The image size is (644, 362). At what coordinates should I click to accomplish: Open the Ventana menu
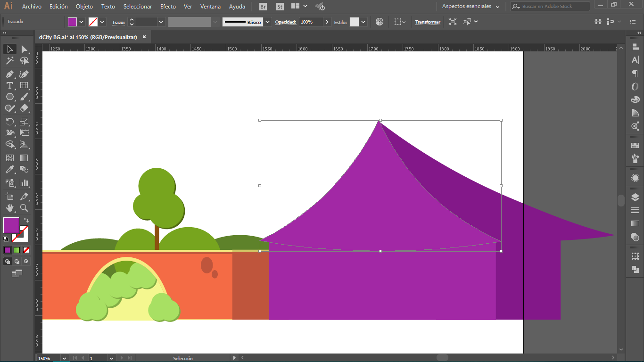[x=210, y=7]
